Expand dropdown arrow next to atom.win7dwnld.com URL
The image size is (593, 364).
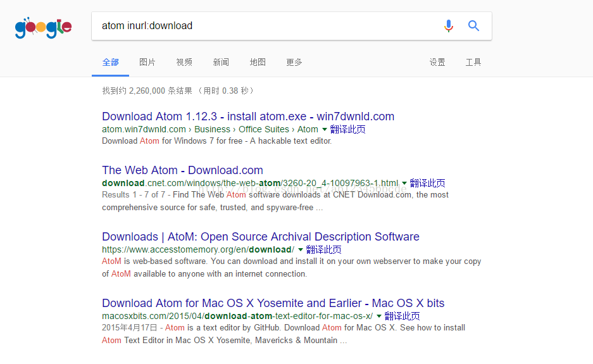324,129
